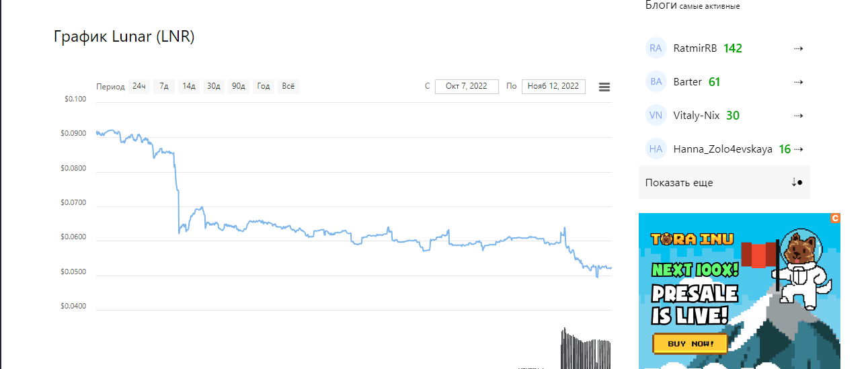The height and width of the screenshot is (369, 868).
Task: Select the 30д period option
Action: (214, 86)
